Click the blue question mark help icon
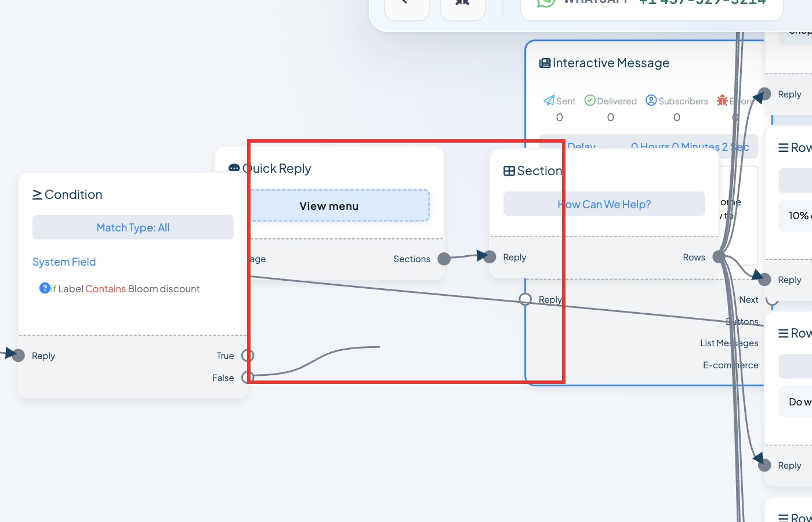The image size is (812, 522). [45, 288]
